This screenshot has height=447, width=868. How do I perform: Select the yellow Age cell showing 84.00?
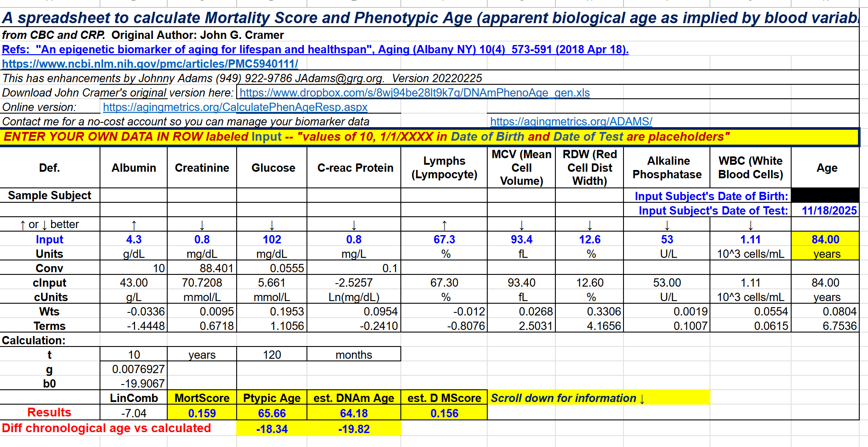[825, 239]
